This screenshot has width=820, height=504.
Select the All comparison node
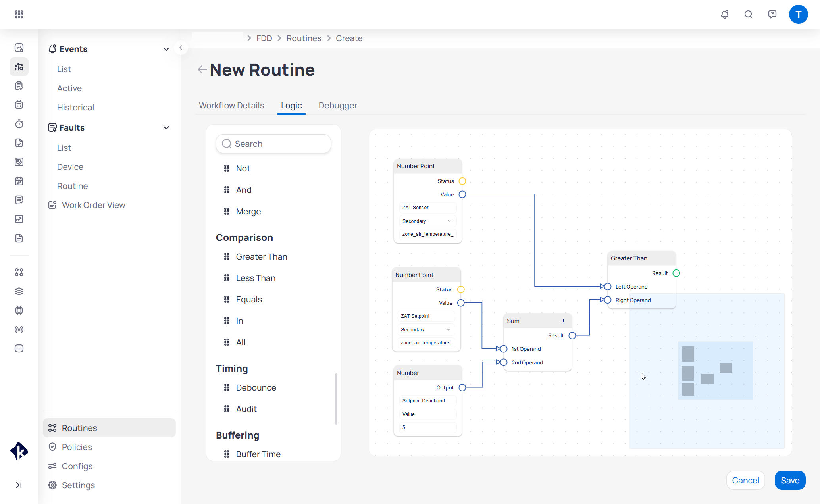(241, 342)
